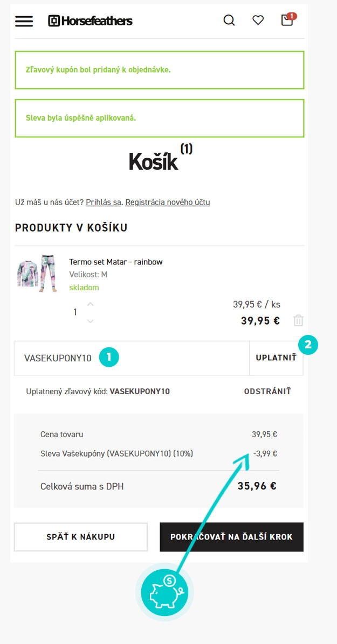Open the search magnifier icon
Viewport: 337px width, 644px height.
pos(229,20)
